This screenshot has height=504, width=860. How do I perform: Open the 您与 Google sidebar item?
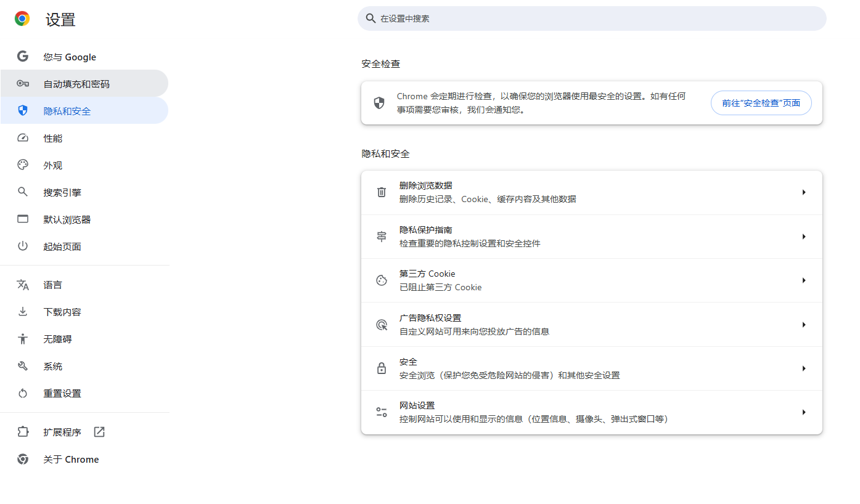pos(84,57)
